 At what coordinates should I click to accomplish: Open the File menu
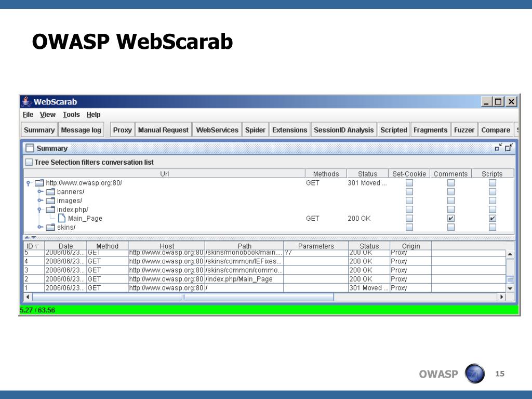(x=28, y=115)
